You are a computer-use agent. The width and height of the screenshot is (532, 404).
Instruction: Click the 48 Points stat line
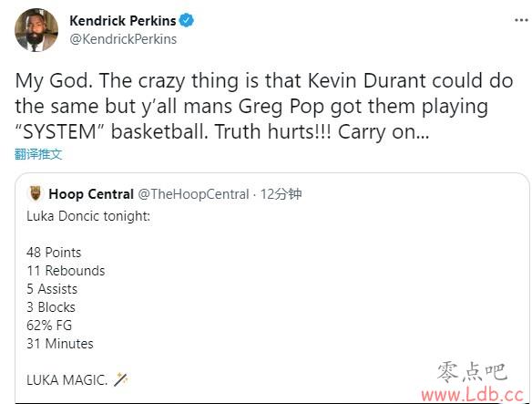tap(54, 253)
